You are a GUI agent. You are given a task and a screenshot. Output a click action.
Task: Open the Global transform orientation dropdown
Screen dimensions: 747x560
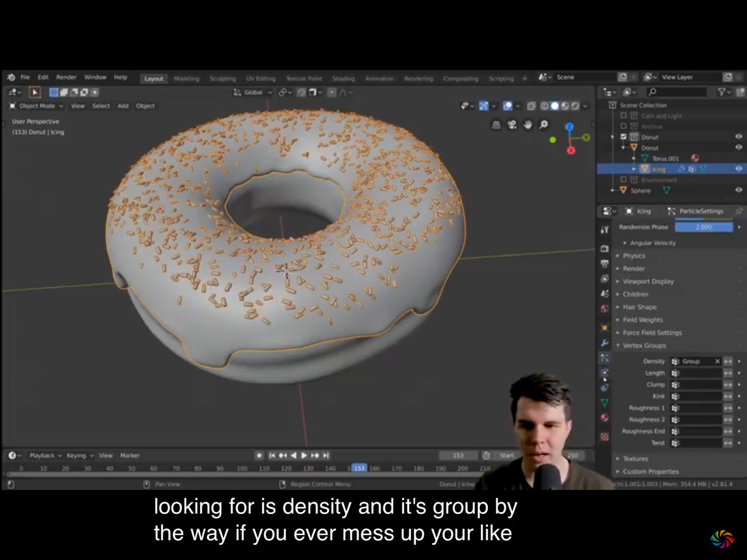(x=253, y=92)
